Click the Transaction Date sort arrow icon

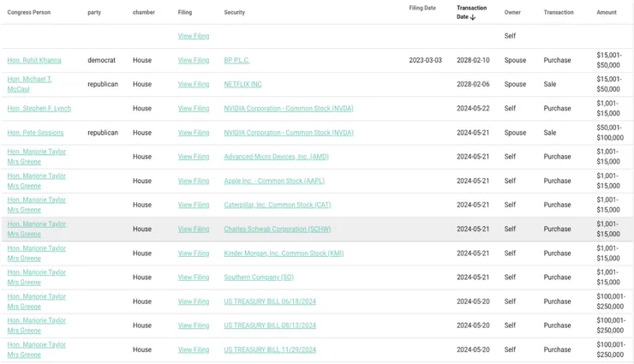coord(473,17)
